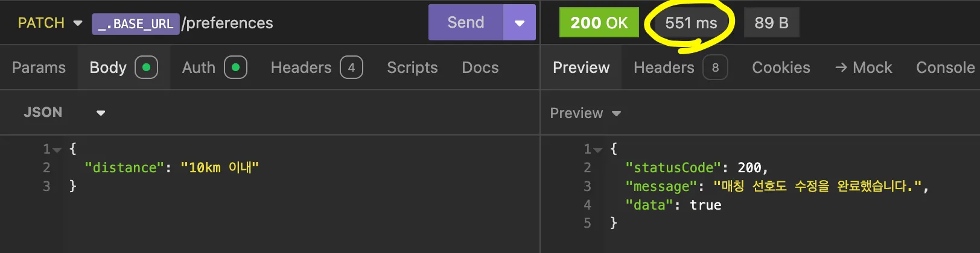Screen dimensions: 980x253
Task: Click the /preferences URL input field
Action: [302, 23]
